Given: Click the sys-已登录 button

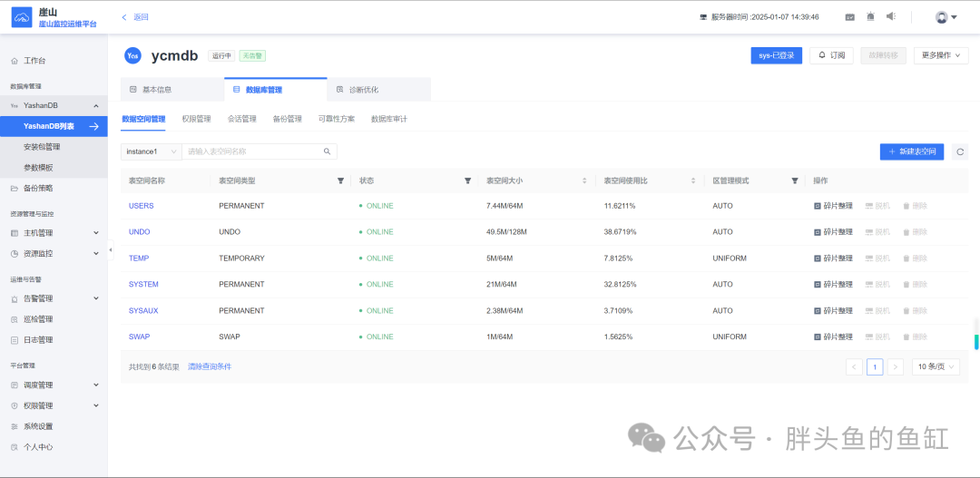Looking at the screenshot, I should pyautogui.click(x=776, y=55).
